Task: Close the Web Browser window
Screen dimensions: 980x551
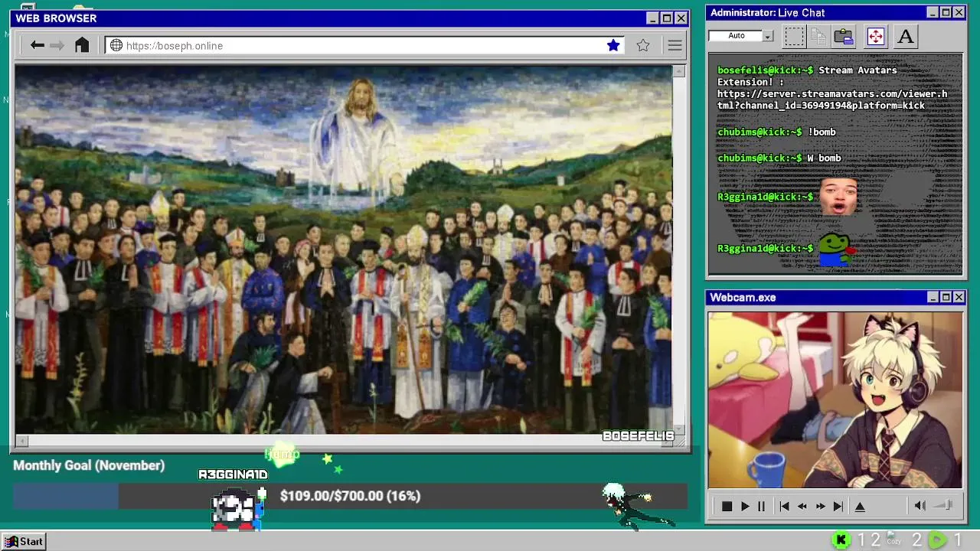Action: tap(681, 18)
